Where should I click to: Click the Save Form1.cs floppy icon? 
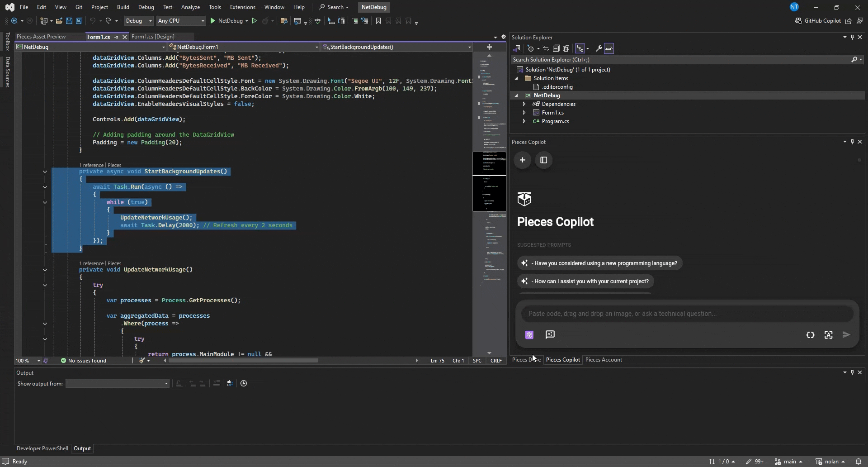(x=69, y=21)
